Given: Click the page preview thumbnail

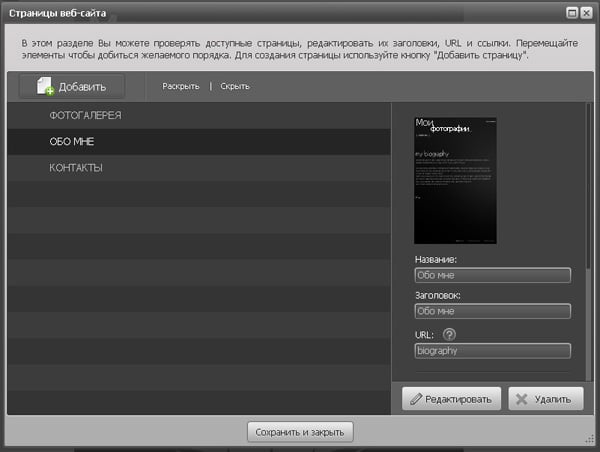Looking at the screenshot, I should coord(455,181).
